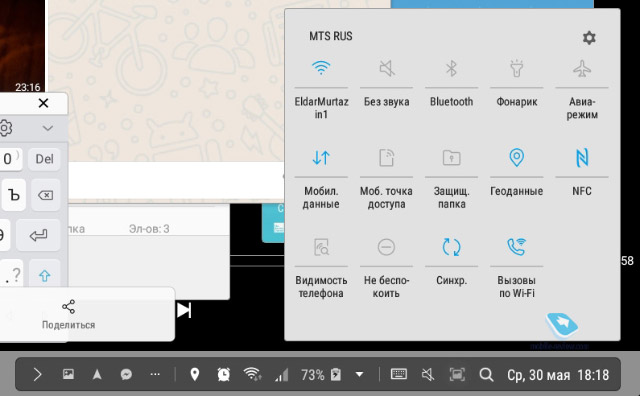Skip to next track button
The width and height of the screenshot is (640, 396).
(184, 310)
